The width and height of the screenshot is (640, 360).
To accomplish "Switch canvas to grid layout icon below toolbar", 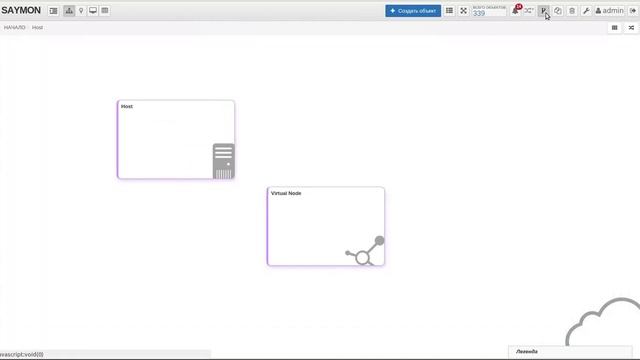I will [x=615, y=28].
